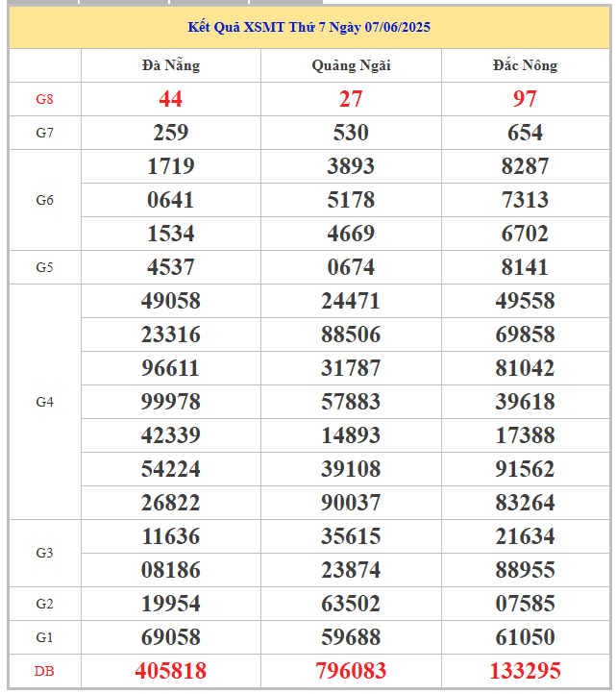Click G3 number 11636
This screenshot has width=616, height=694.
171,536
